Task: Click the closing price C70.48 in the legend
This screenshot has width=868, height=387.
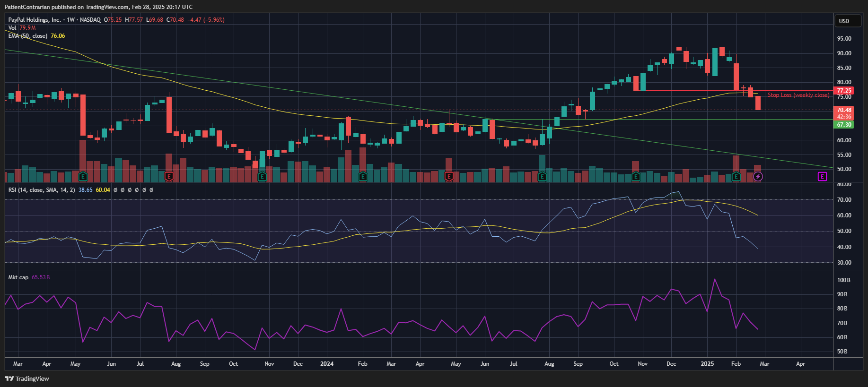Action: point(175,20)
